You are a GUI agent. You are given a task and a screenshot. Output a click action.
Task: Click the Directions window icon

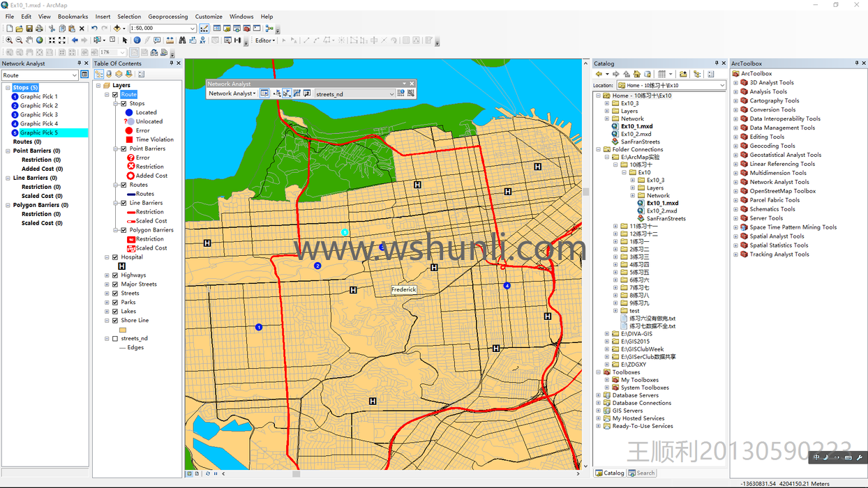click(307, 93)
